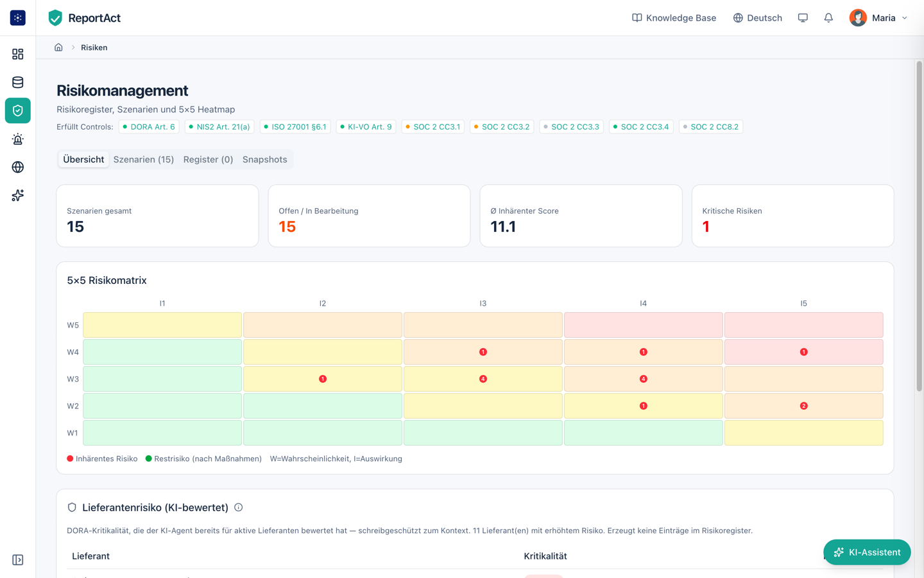Click the page vertical scrollbar
Image resolution: width=924 pixels, height=578 pixels.
click(x=919, y=226)
